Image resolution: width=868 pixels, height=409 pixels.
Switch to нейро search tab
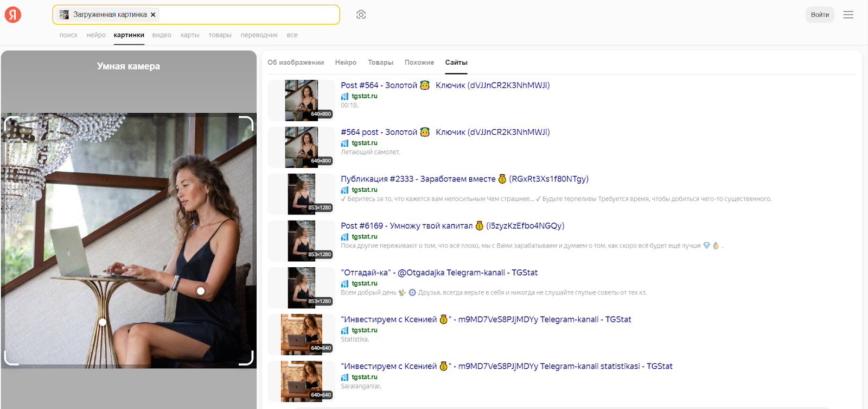pos(96,35)
